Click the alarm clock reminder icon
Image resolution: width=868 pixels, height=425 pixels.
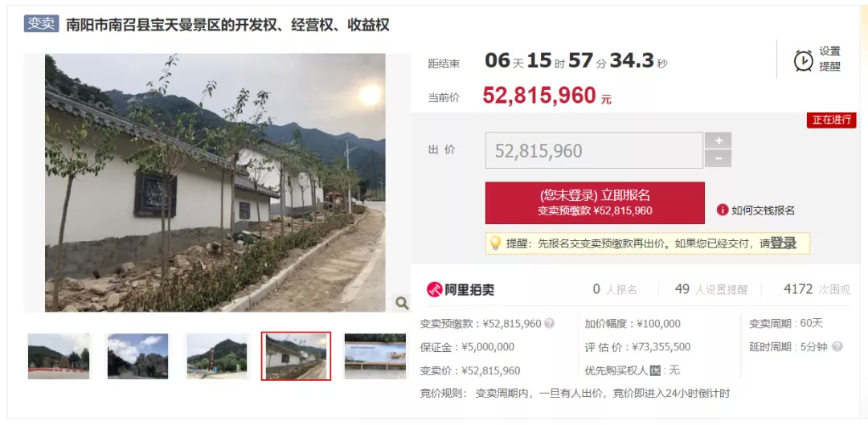[x=803, y=60]
